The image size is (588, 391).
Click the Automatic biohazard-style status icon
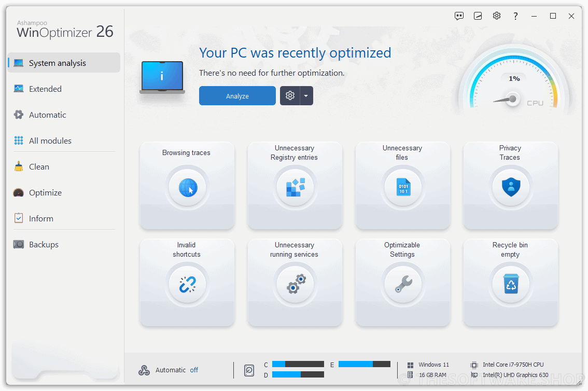[x=144, y=370]
